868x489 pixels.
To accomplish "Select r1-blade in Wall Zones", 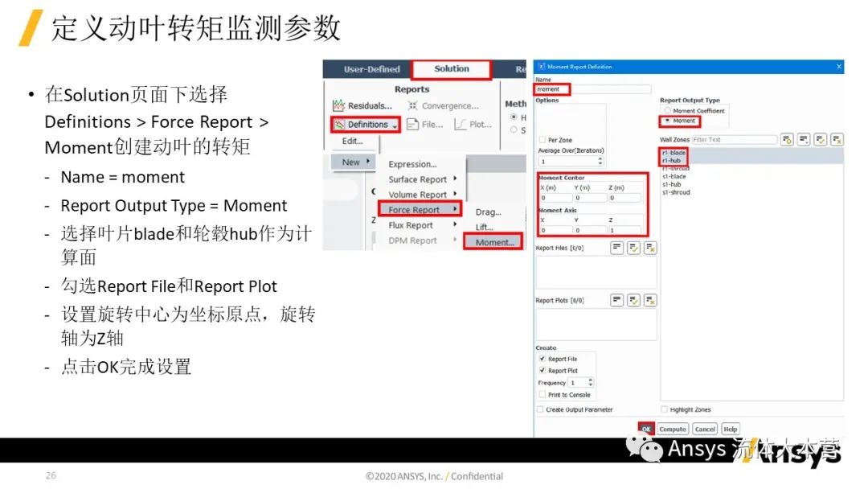I will pos(674,152).
